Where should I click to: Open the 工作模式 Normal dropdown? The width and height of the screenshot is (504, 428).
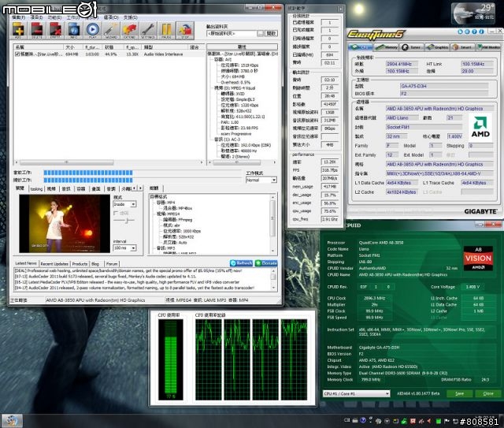tap(261, 180)
